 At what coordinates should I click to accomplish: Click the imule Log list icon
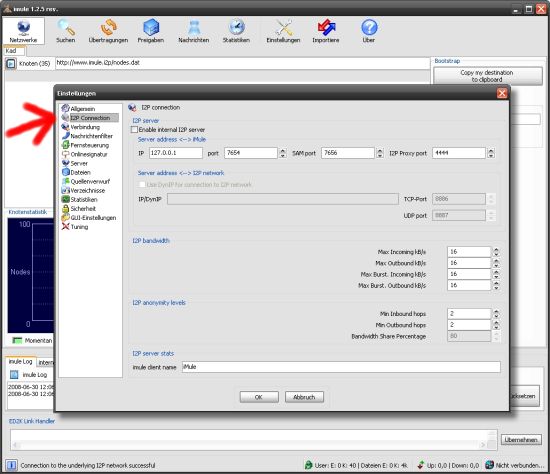(14, 375)
